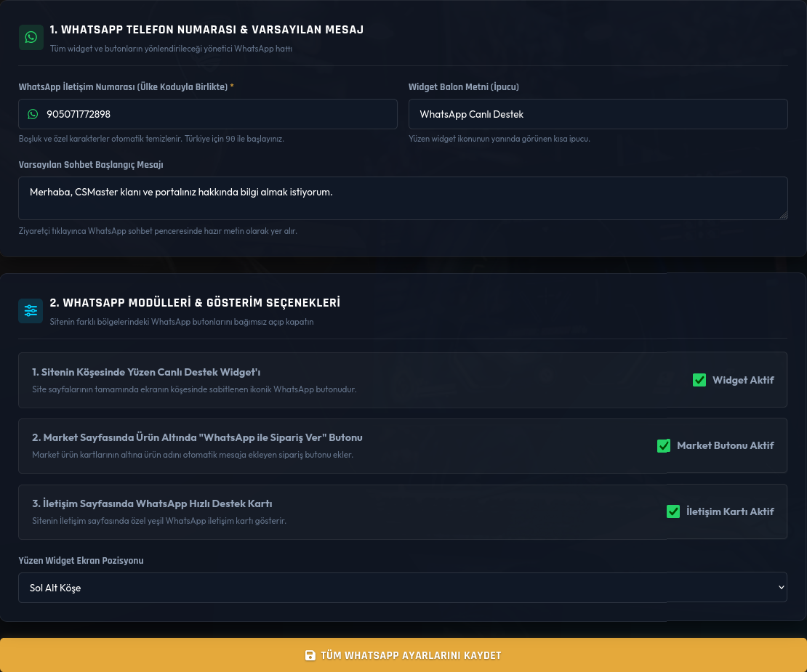Edit the Varsayılan Sohbet Başlangıç Mesajı textarea

coord(403,198)
